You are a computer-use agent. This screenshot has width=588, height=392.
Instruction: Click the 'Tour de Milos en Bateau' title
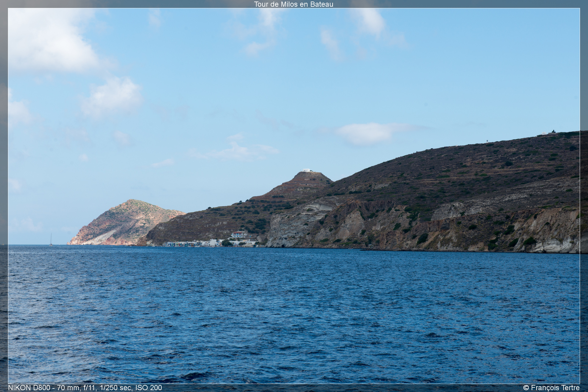pos(293,4)
